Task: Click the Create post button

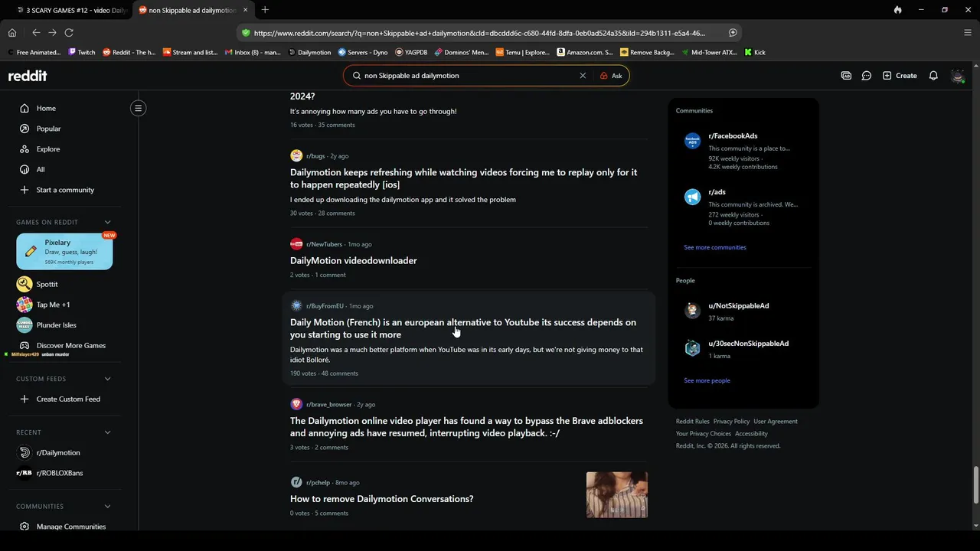Action: point(900,76)
